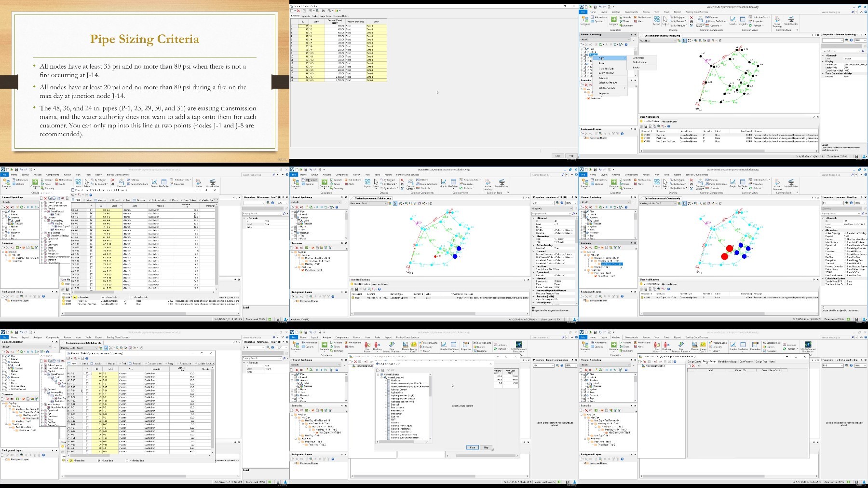
Task: Select Max Day + J-14 - Trial 4 scenario beside Engineering Libraries
Action: pyautogui.click(x=330, y=432)
